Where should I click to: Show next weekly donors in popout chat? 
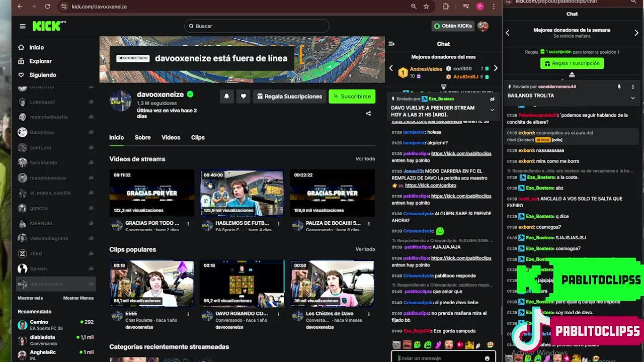(636, 33)
